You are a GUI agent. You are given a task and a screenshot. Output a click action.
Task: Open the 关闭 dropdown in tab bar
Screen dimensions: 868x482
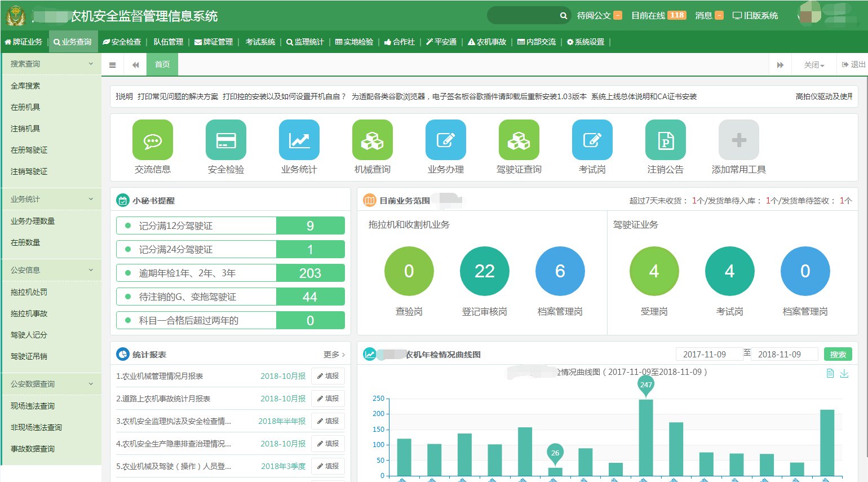coord(814,65)
